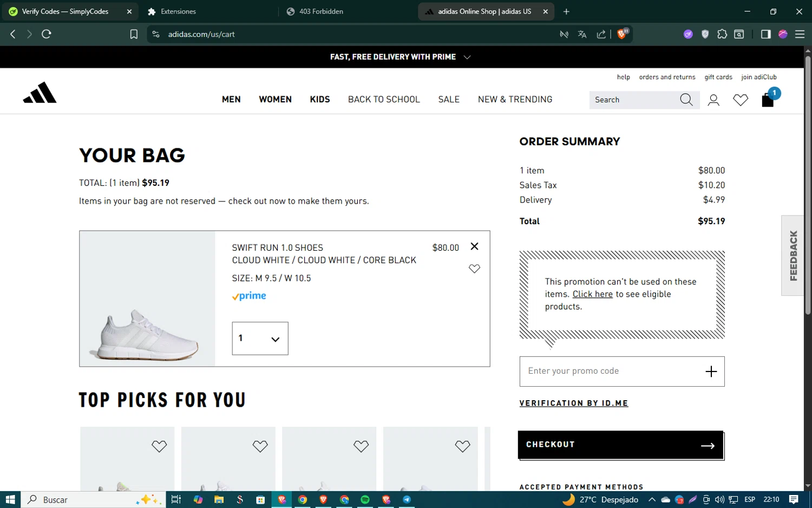Screen dimensions: 812x508
Task: Add Swift Run shoes to wishlist
Action: click(x=474, y=269)
